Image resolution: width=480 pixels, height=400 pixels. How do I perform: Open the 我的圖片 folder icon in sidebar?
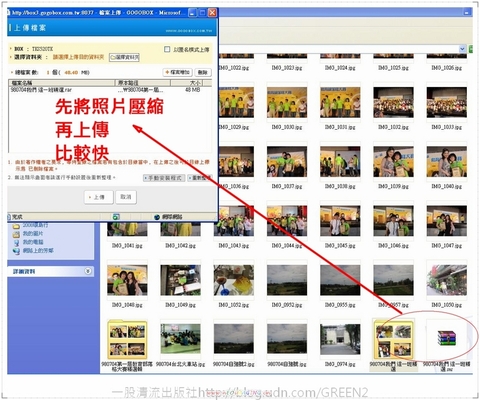coord(16,234)
